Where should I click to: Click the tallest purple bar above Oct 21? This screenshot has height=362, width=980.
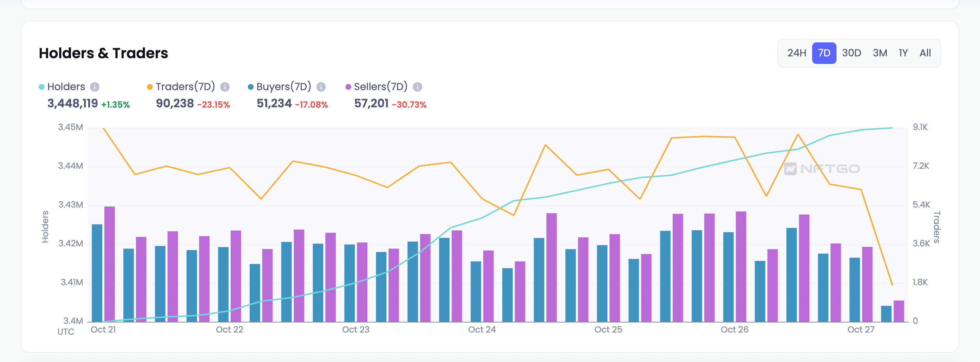(x=109, y=264)
